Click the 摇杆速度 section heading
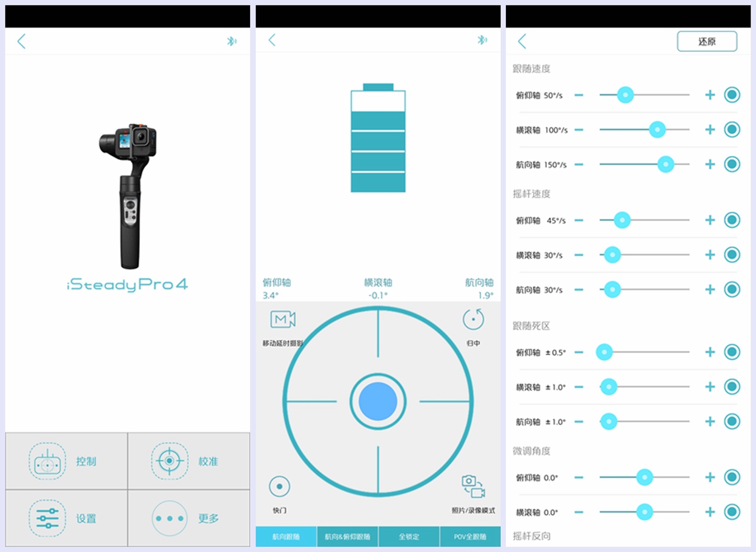 click(x=532, y=194)
